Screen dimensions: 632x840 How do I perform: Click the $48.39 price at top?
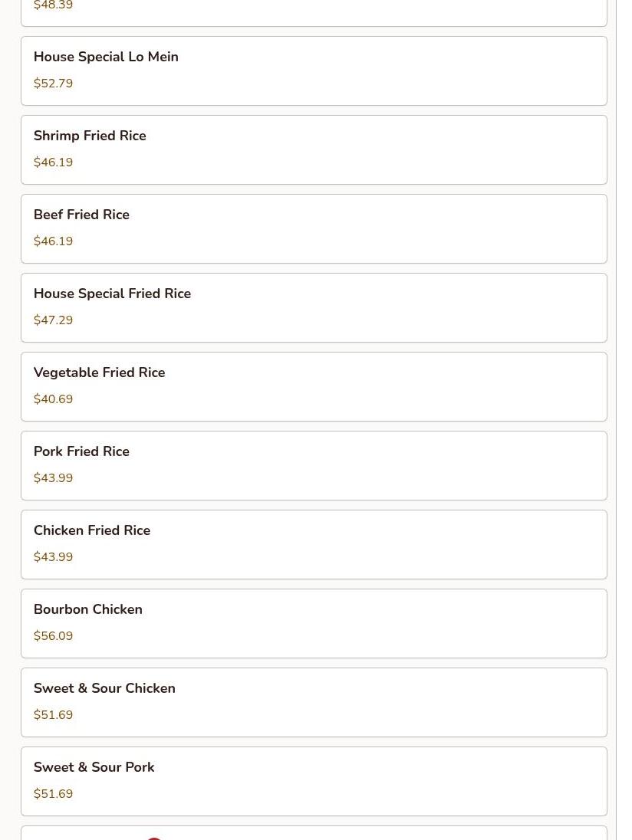coord(53,6)
